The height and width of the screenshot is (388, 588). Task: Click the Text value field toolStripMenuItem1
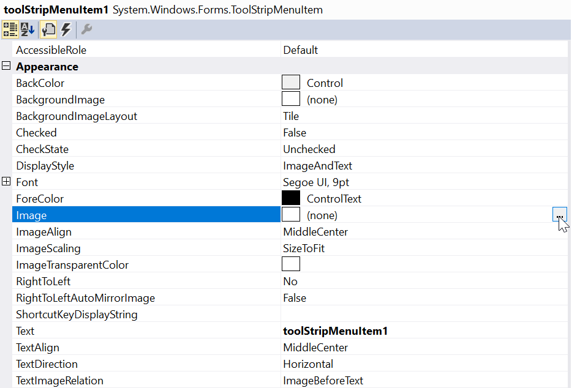pyautogui.click(x=335, y=331)
